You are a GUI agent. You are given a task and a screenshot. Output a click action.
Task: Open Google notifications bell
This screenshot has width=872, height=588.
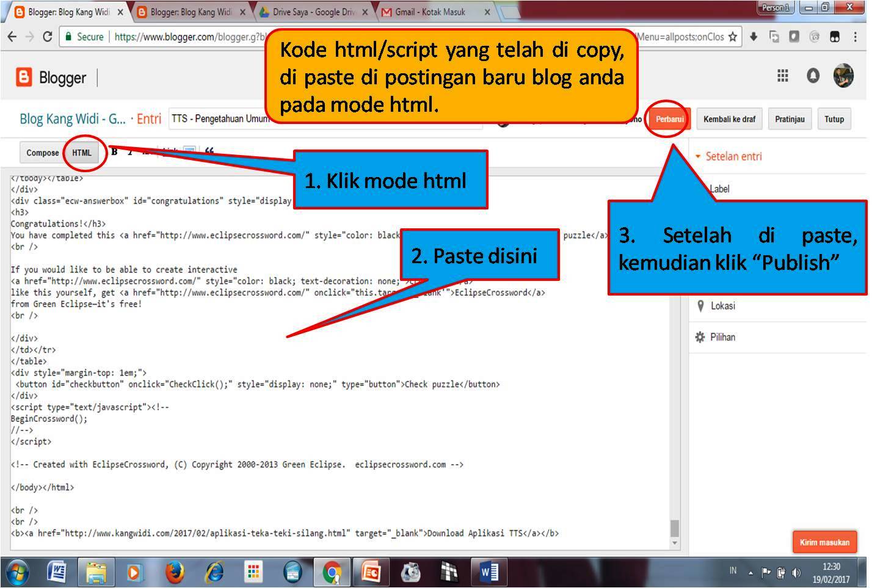pos(813,76)
